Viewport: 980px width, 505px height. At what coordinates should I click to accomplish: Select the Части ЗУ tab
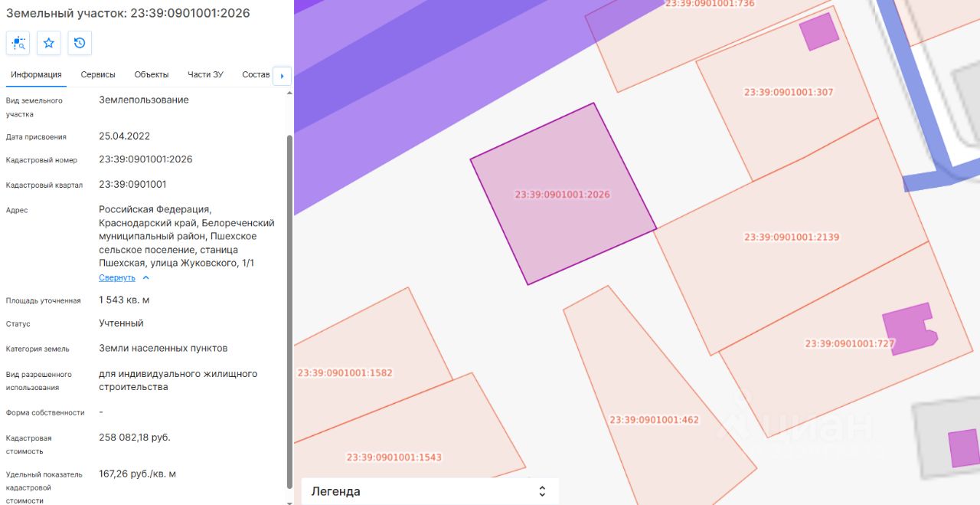click(205, 74)
